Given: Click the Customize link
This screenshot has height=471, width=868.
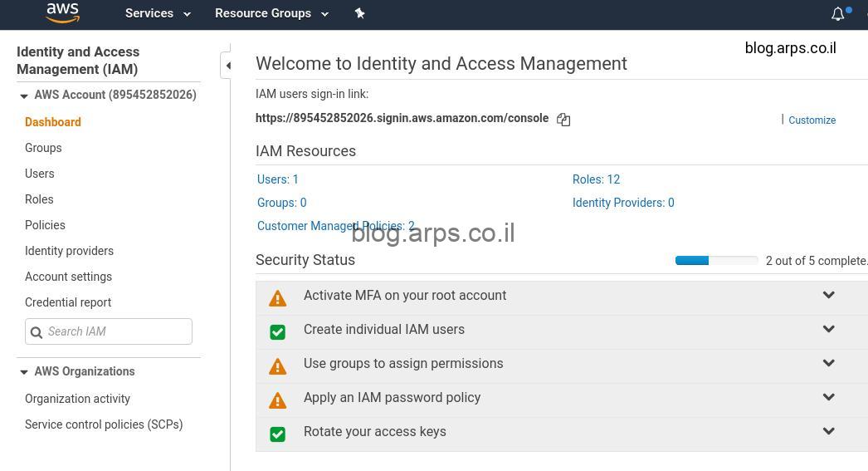Looking at the screenshot, I should 812,120.
